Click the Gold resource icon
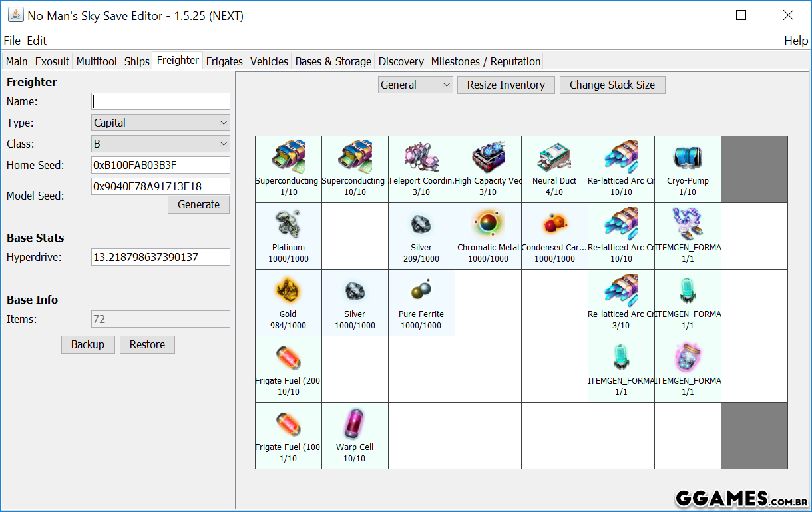812x512 pixels. pos(288,291)
